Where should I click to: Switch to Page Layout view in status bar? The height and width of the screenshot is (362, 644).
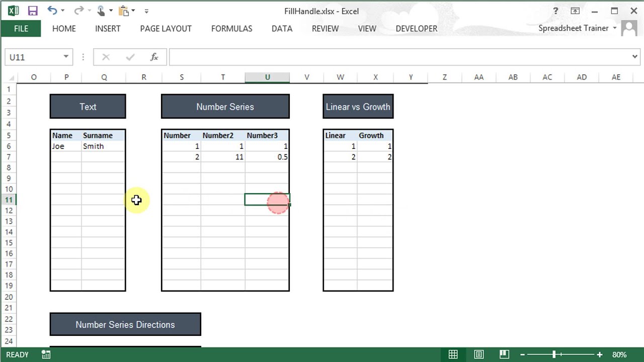coord(478,354)
